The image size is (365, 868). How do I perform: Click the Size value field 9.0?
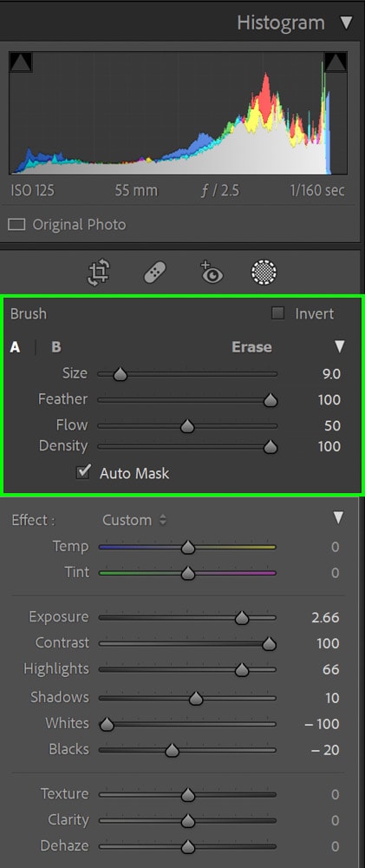point(330,374)
